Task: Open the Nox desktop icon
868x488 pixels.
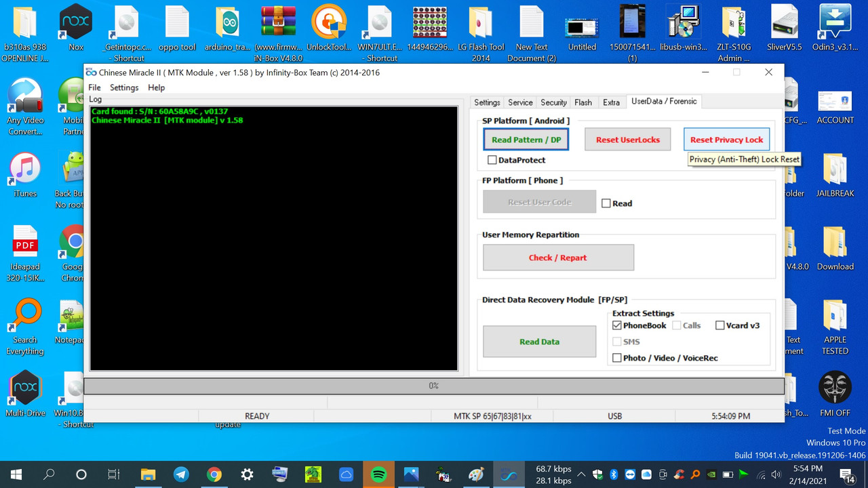Action: [x=76, y=27]
